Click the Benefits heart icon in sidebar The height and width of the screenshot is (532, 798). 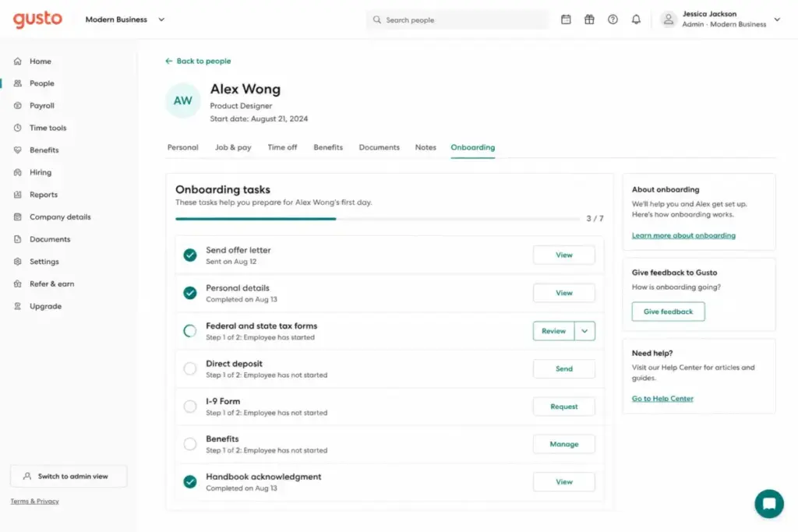point(18,150)
